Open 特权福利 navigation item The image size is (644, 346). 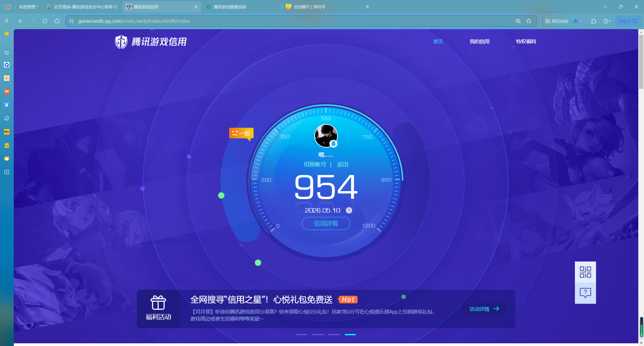[x=526, y=41]
